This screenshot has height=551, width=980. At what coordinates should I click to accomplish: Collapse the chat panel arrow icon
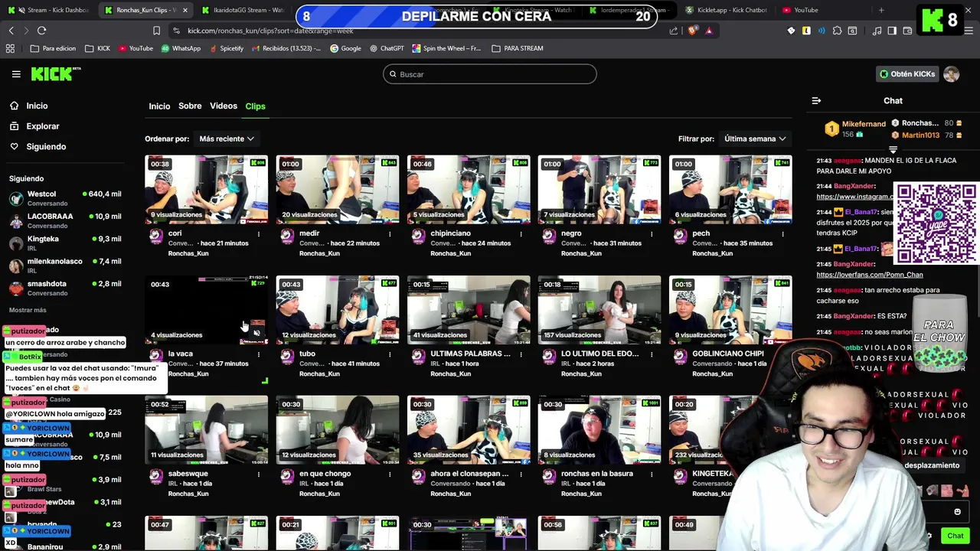816,100
